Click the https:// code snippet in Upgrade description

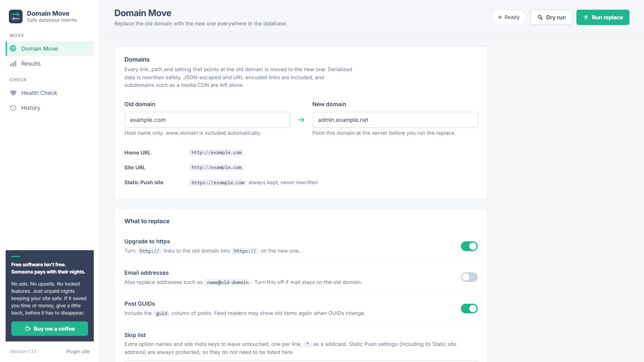tap(245, 251)
